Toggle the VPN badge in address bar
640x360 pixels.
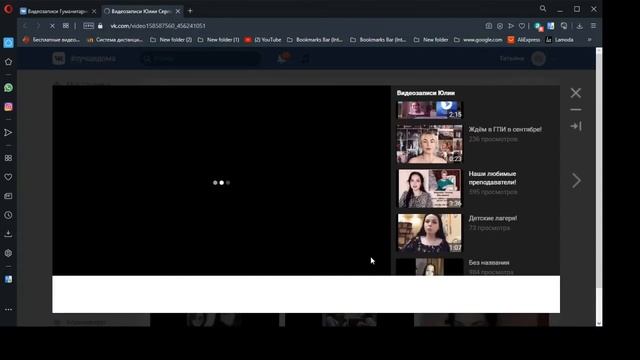tap(89, 26)
